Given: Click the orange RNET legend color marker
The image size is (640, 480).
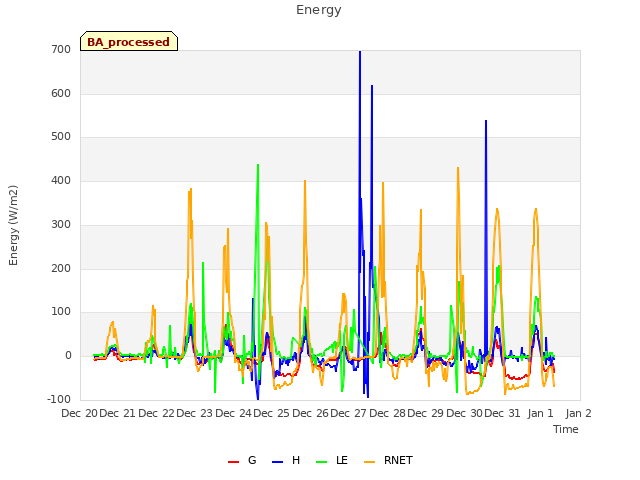Looking at the screenshot, I should [369, 462].
